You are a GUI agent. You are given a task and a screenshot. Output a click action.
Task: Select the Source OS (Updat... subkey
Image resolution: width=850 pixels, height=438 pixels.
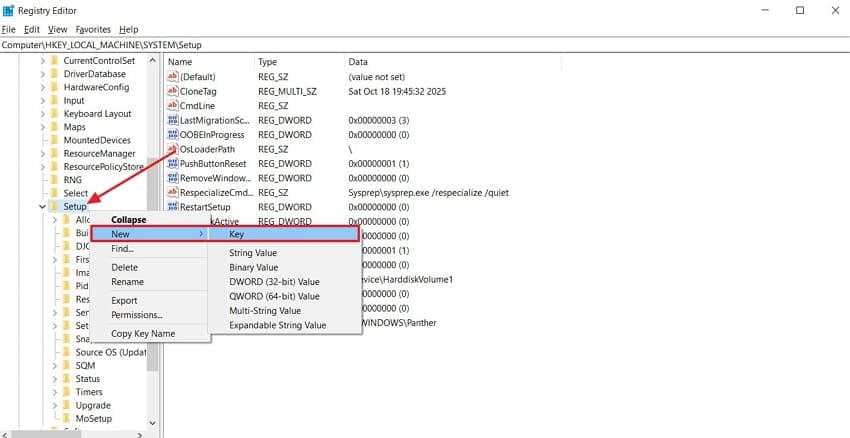[x=111, y=352]
